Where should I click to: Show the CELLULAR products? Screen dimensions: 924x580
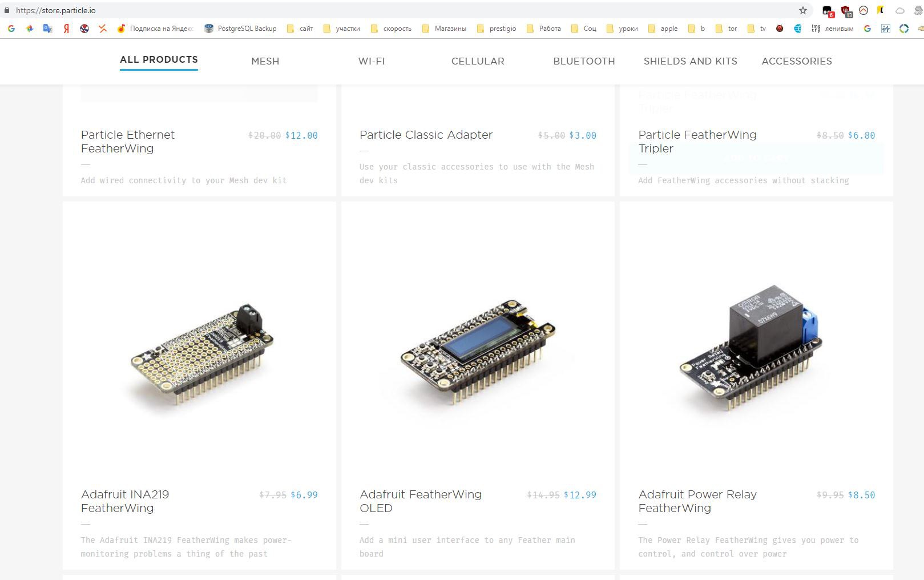[x=478, y=61]
